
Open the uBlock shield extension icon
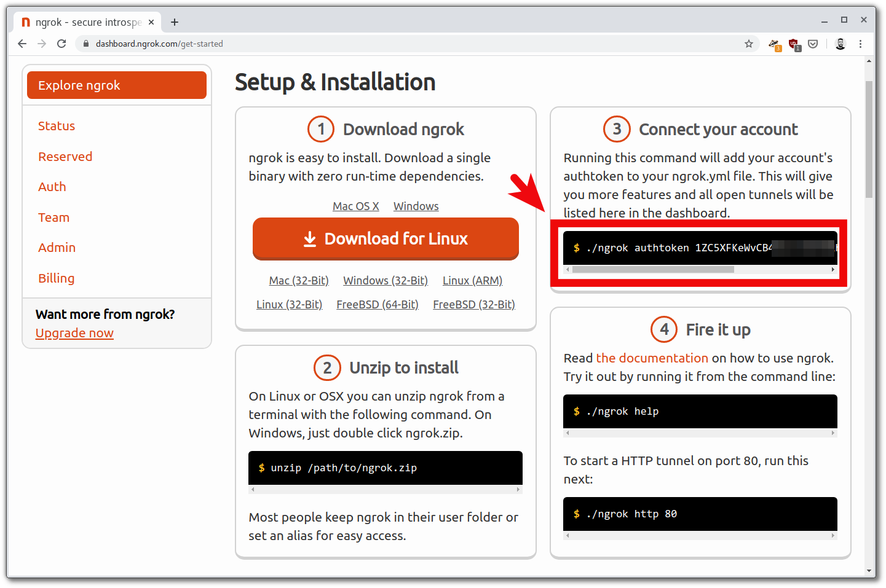tap(794, 44)
